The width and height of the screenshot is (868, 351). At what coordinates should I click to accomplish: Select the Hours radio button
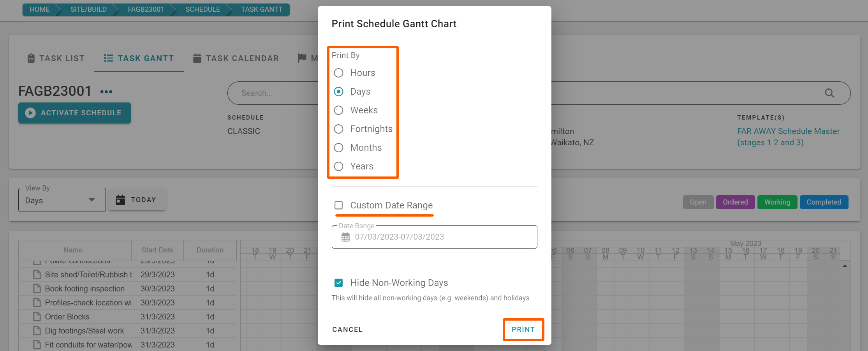pyautogui.click(x=339, y=73)
